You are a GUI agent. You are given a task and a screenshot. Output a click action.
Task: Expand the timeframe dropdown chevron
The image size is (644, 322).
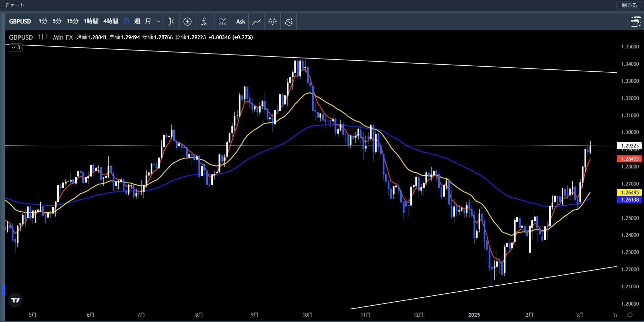point(159,22)
